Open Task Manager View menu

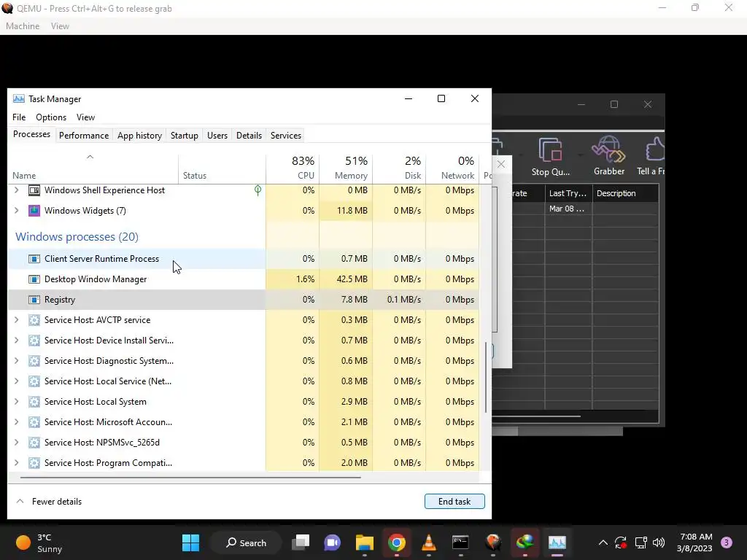click(86, 117)
